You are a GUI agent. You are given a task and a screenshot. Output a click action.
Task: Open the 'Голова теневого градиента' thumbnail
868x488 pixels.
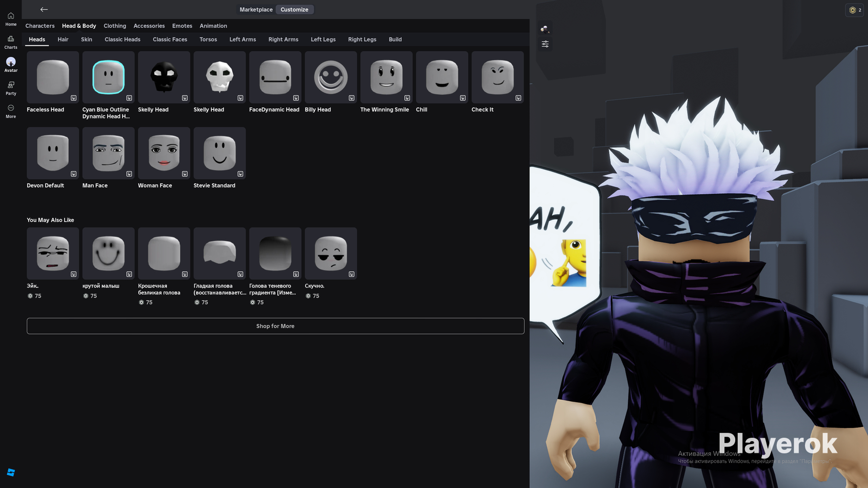(x=275, y=253)
